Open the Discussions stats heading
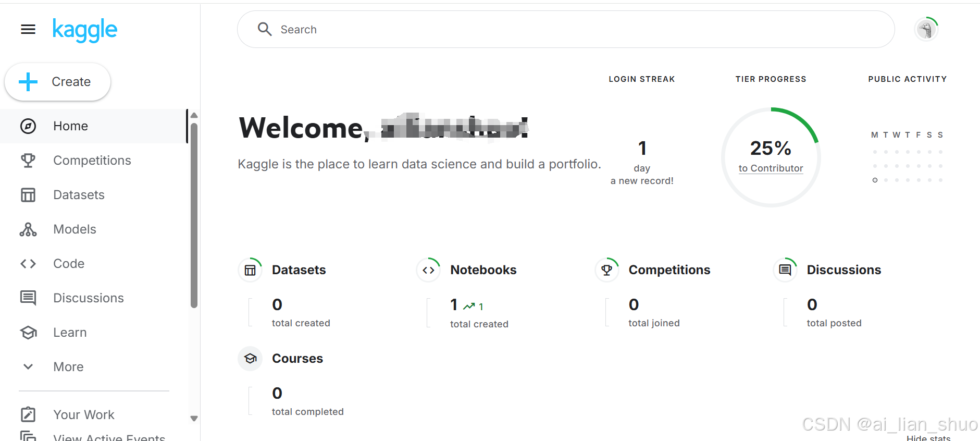The width and height of the screenshot is (980, 441). (844, 270)
